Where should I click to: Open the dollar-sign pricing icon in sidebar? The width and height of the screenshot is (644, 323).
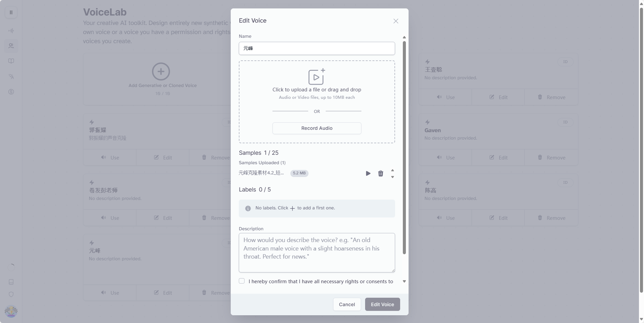coord(11,92)
